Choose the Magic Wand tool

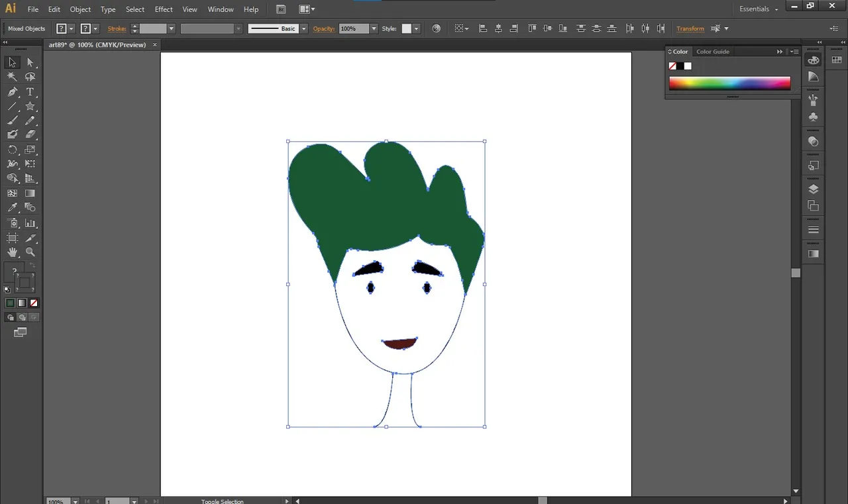click(x=12, y=77)
